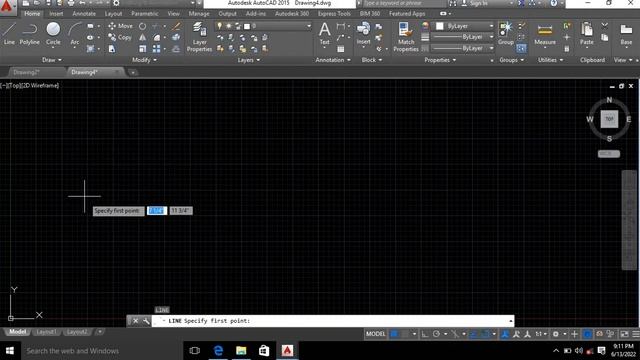The height and width of the screenshot is (360, 640).
Task: Click the WCS button under ViewCube
Action: click(x=609, y=154)
